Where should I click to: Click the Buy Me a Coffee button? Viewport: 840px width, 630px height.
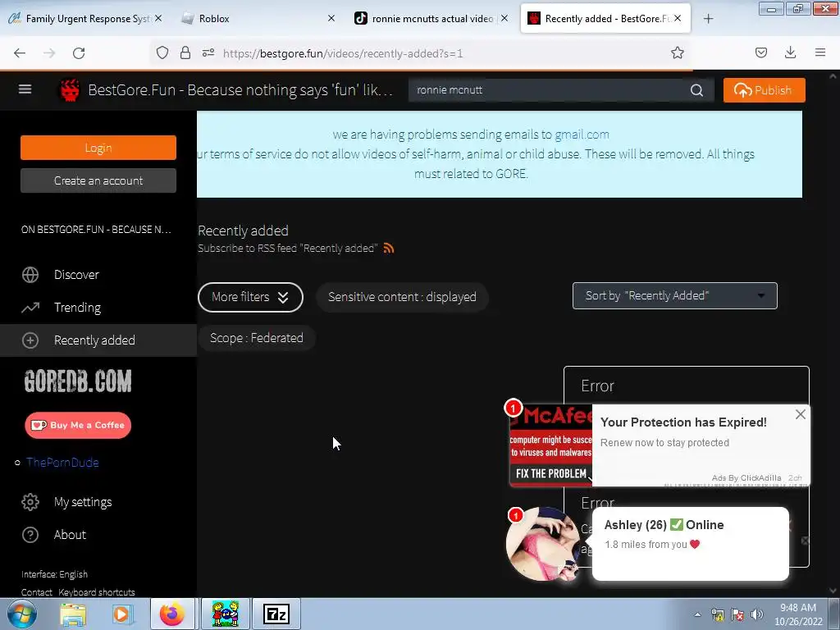pyautogui.click(x=78, y=426)
